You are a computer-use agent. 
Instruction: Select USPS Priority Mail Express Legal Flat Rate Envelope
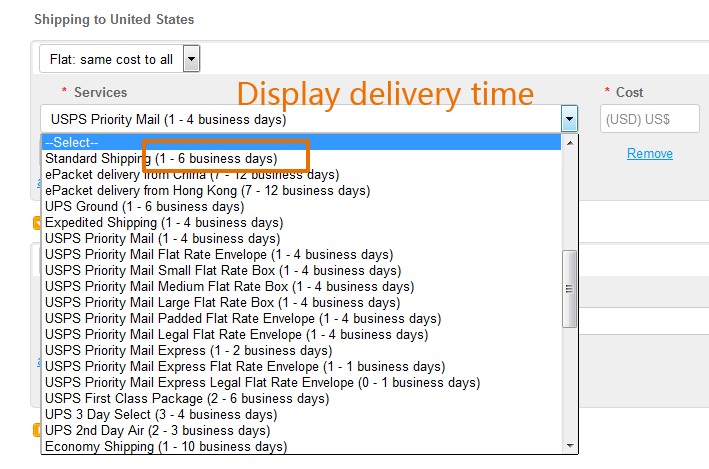click(302, 383)
